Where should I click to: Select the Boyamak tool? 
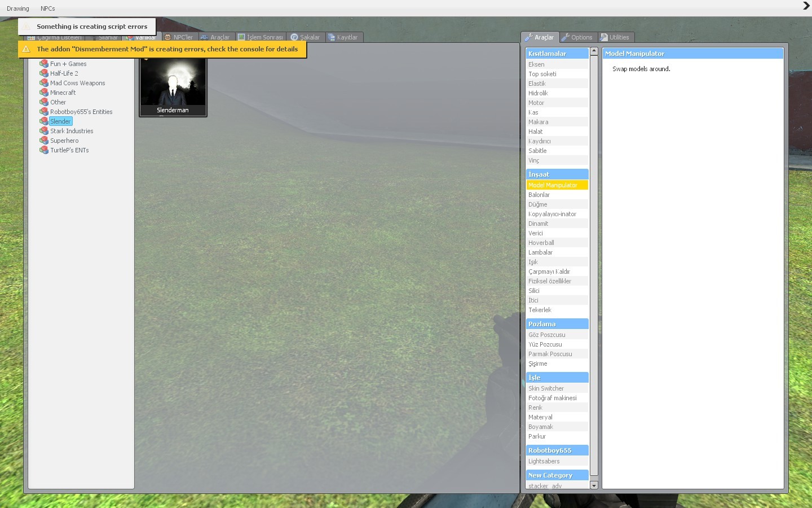pyautogui.click(x=557, y=427)
